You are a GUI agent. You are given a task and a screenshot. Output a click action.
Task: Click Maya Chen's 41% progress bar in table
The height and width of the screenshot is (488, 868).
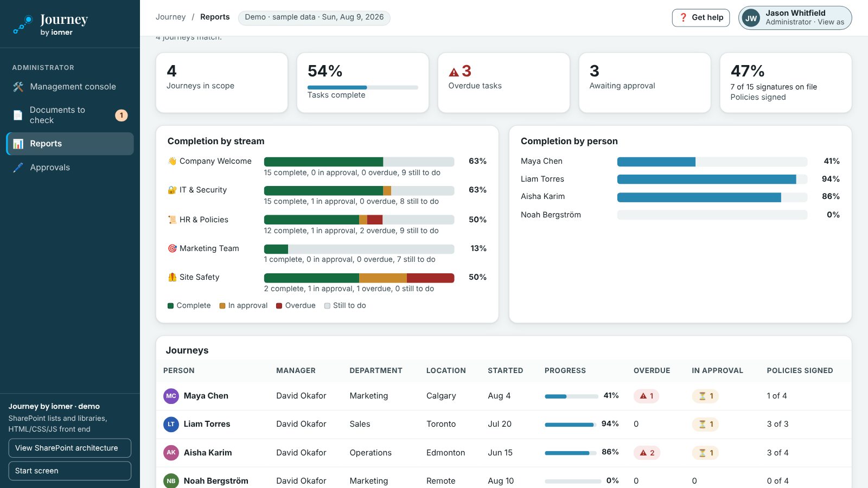572,396
